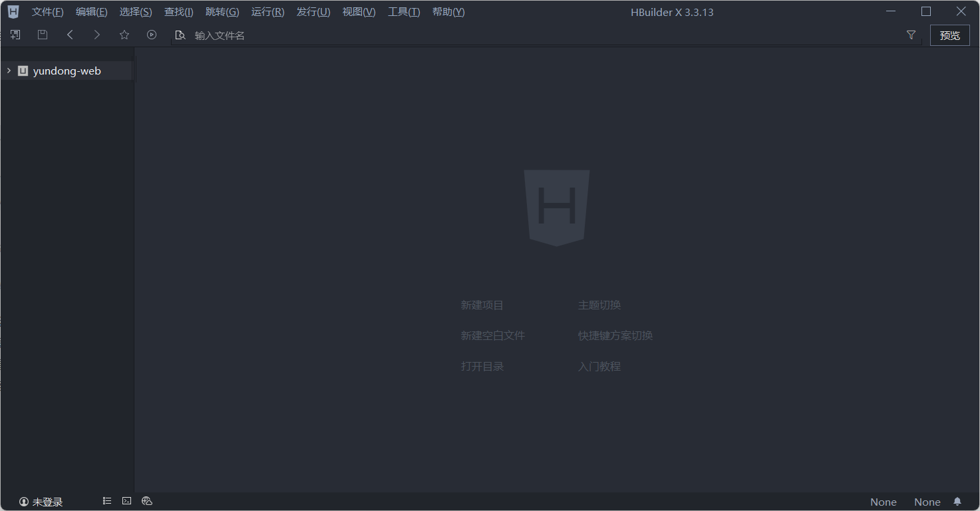This screenshot has width=980, height=511.
Task: Click the save icon in the toolbar
Action: pos(42,35)
